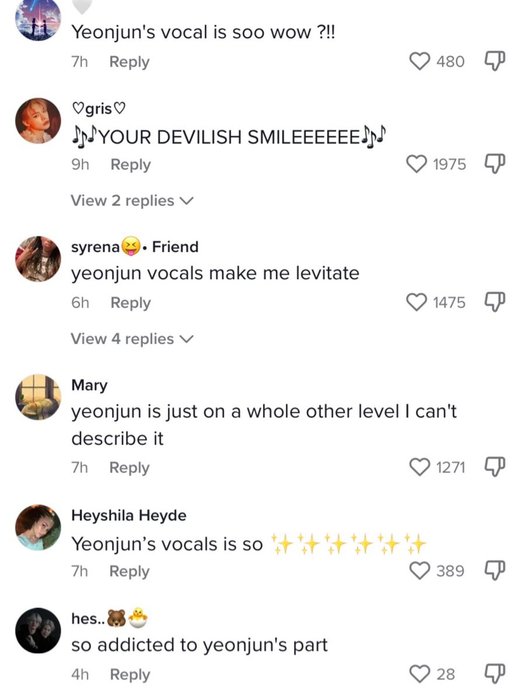Like Heyshila Heyde's sparkles comment
Image resolution: width=525 pixels, height=700 pixels.
pyautogui.click(x=420, y=571)
